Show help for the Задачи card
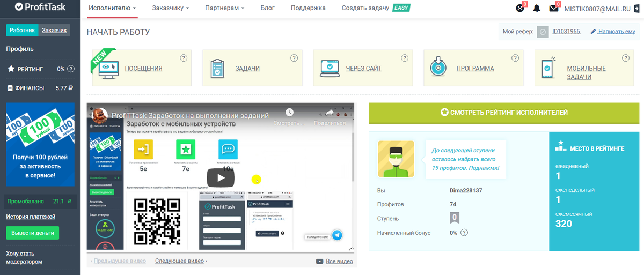 294,58
